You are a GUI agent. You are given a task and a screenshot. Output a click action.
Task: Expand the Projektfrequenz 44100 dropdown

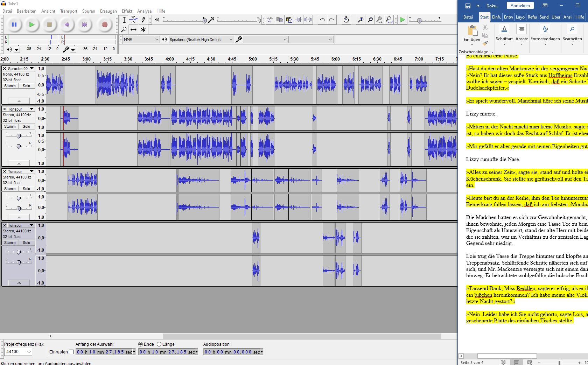tap(18, 352)
